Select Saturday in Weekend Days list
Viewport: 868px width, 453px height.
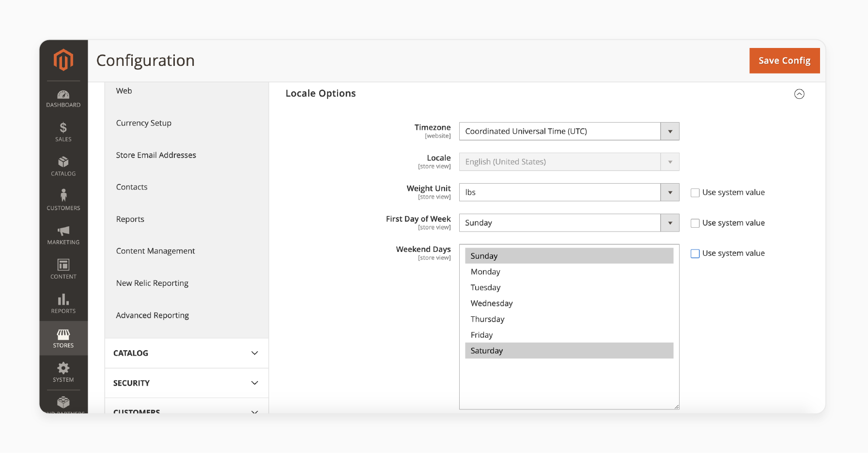569,351
